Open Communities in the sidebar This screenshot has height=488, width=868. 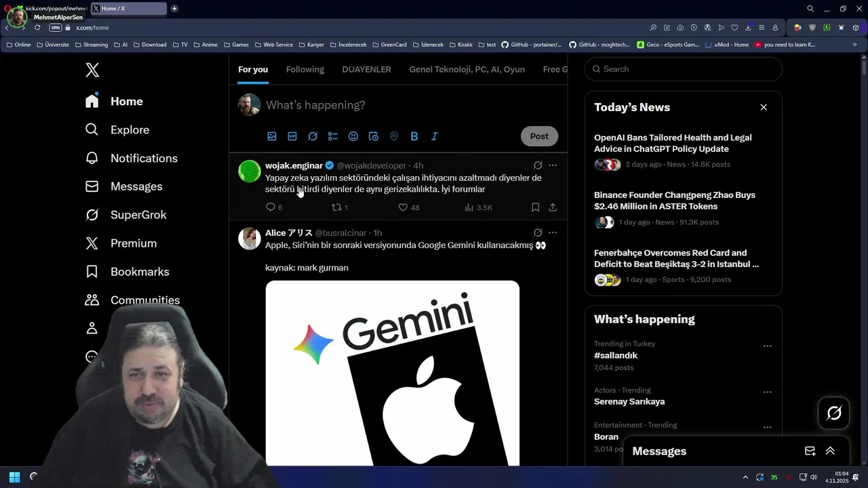pyautogui.click(x=132, y=300)
